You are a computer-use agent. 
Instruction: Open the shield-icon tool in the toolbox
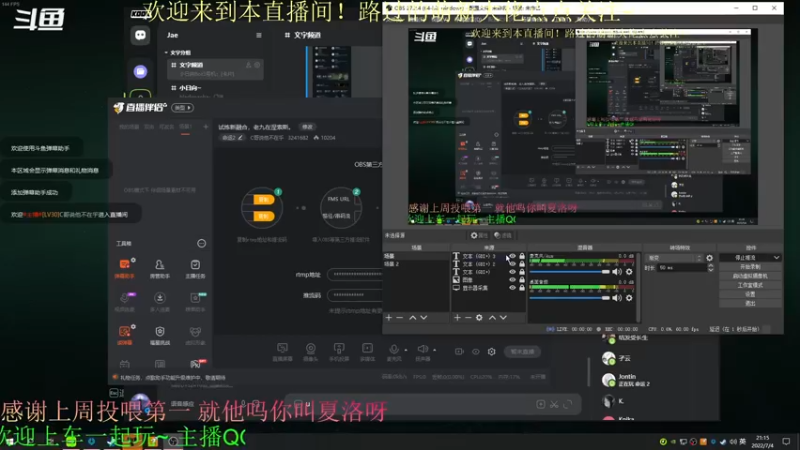pyautogui.click(x=160, y=335)
